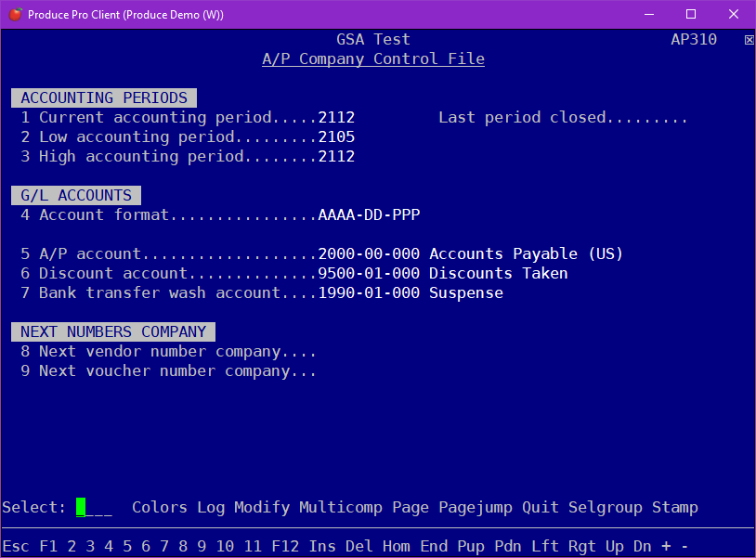Click the Dn key in the function key bar
Screen dimensions: 756x558
pos(642,547)
